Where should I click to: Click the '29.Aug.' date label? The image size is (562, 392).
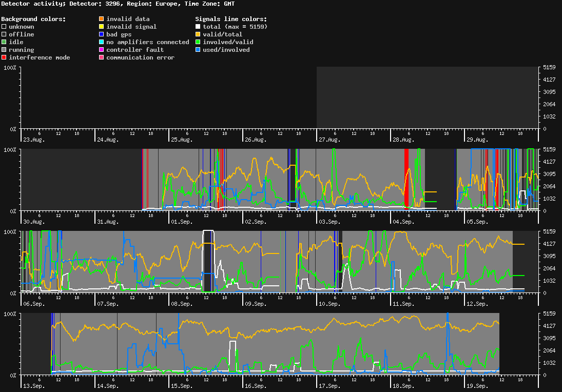tap(477, 140)
